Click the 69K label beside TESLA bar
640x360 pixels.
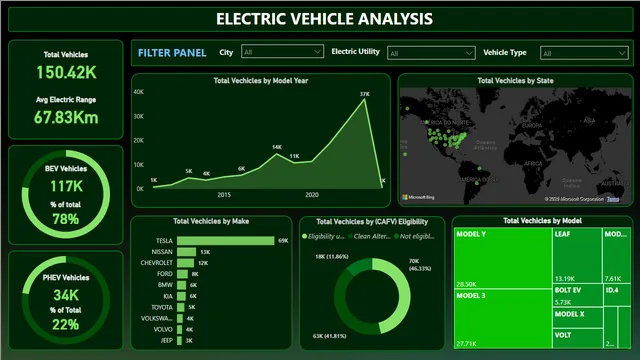283,241
